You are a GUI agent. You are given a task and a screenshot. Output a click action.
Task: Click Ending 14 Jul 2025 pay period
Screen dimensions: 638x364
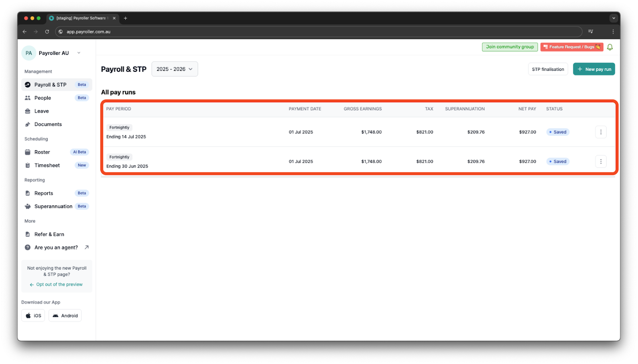[126, 137]
